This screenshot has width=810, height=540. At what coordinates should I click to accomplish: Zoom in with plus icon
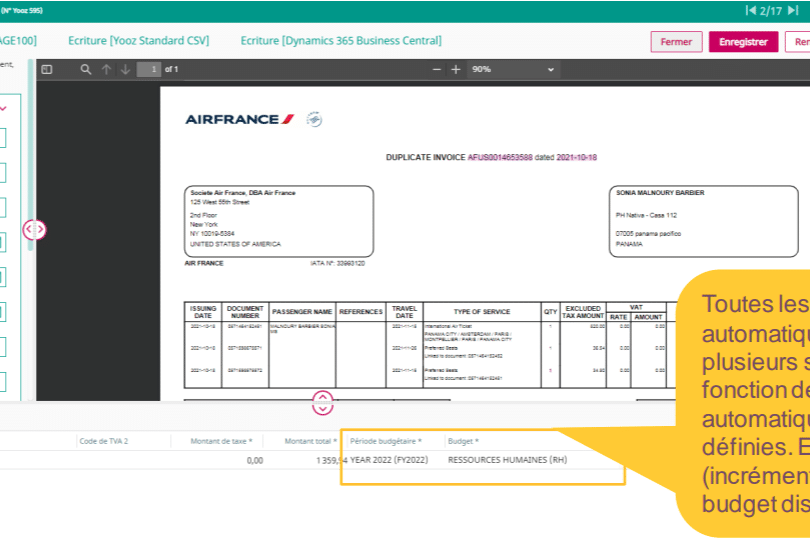click(x=456, y=69)
